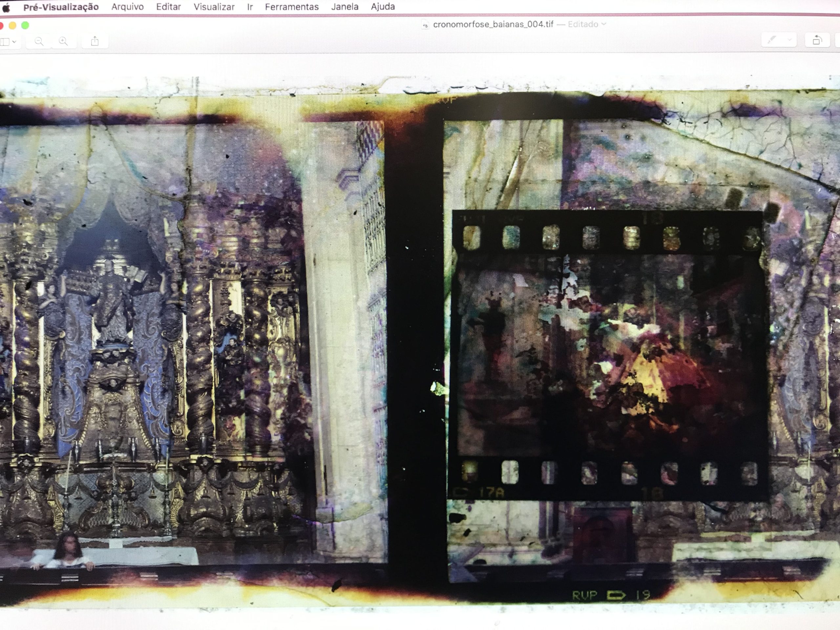Click the TIF document proxy icon in the title bar

425,25
